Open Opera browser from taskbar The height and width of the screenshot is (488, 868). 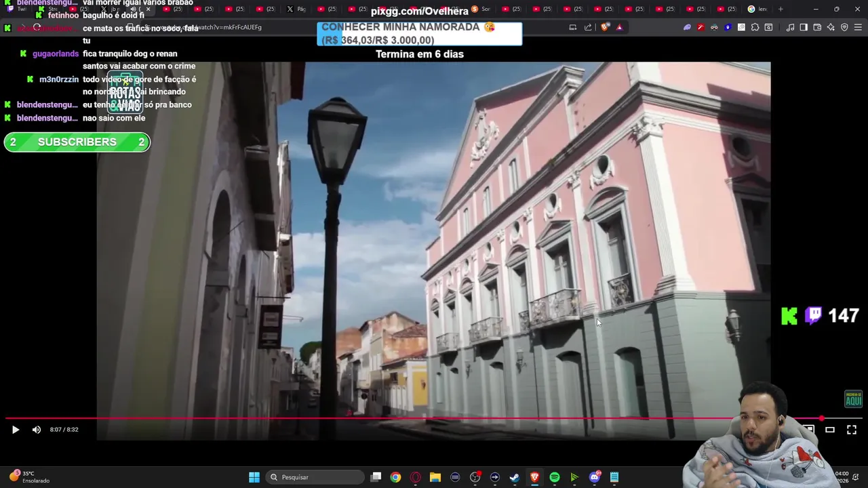[416, 477]
